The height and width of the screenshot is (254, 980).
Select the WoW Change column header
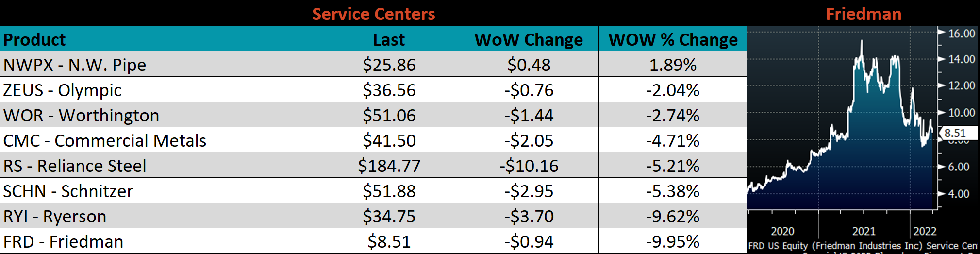[x=529, y=39]
